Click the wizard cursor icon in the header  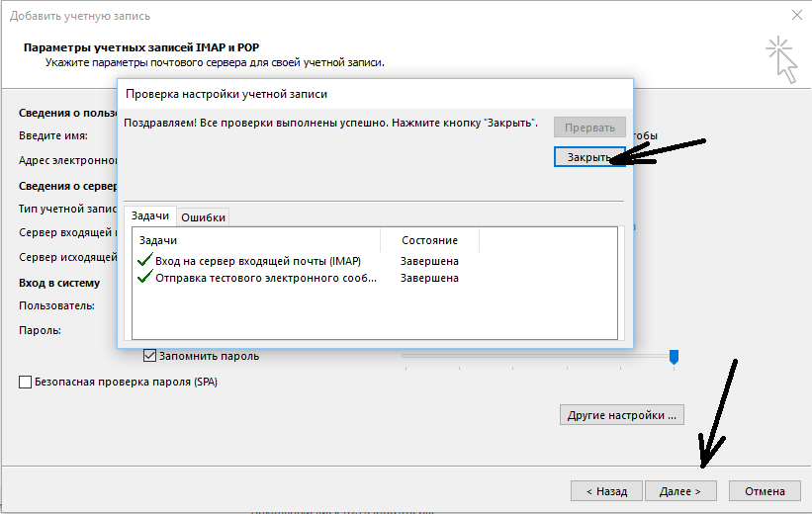(779, 59)
